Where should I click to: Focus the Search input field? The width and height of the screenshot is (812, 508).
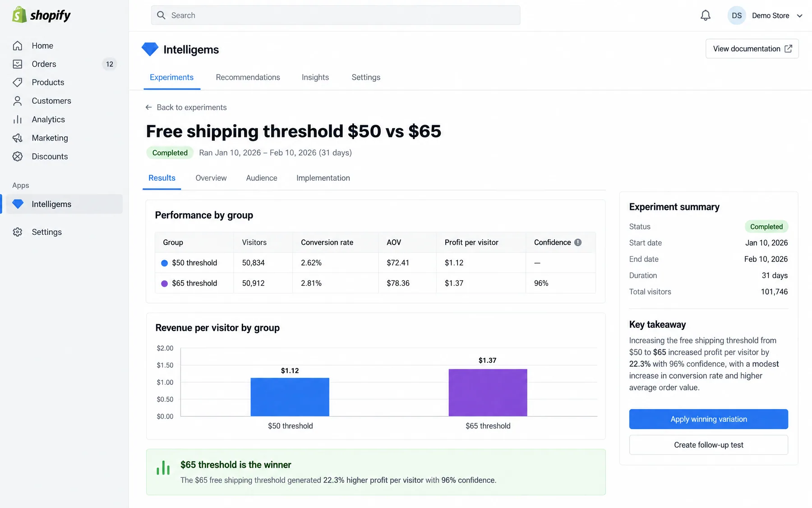[336, 15]
